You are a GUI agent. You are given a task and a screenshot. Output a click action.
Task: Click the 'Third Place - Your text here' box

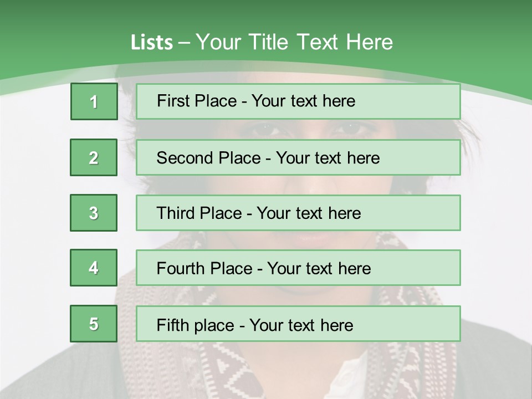point(298,213)
